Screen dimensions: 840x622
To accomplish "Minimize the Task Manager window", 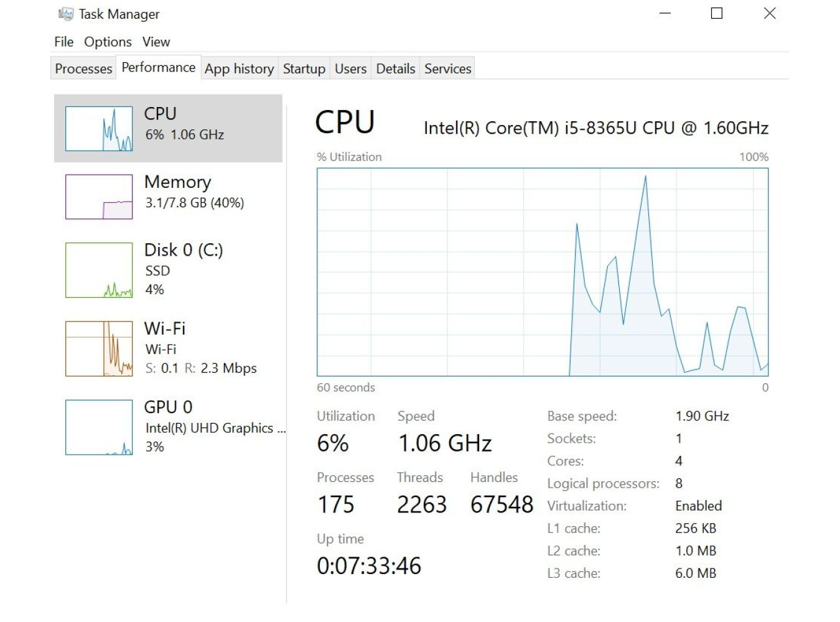I will (665, 13).
